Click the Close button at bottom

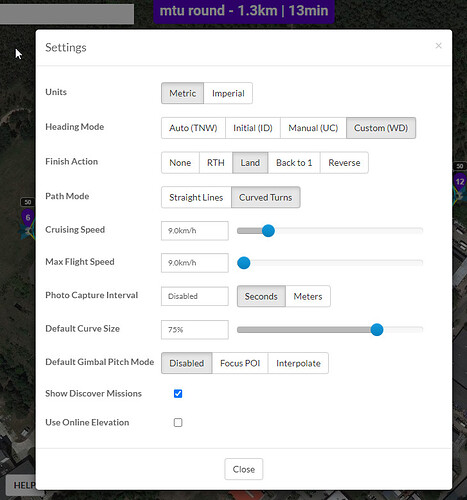tap(244, 469)
